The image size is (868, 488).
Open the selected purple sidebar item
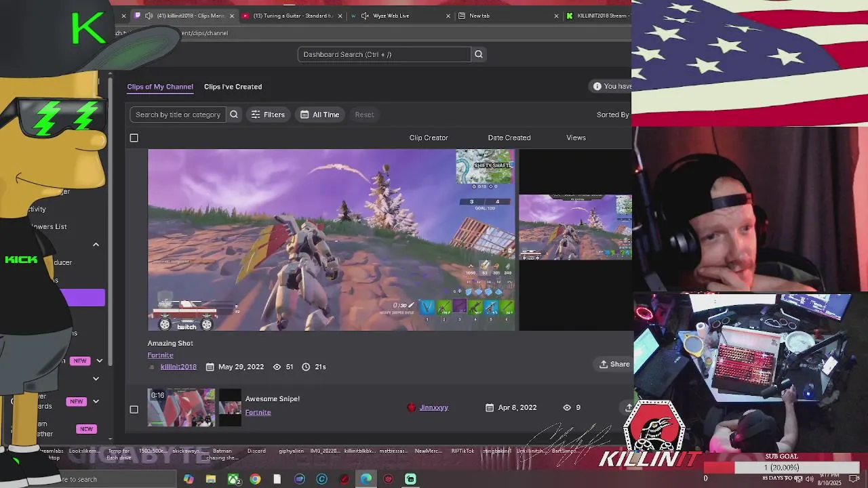click(83, 298)
